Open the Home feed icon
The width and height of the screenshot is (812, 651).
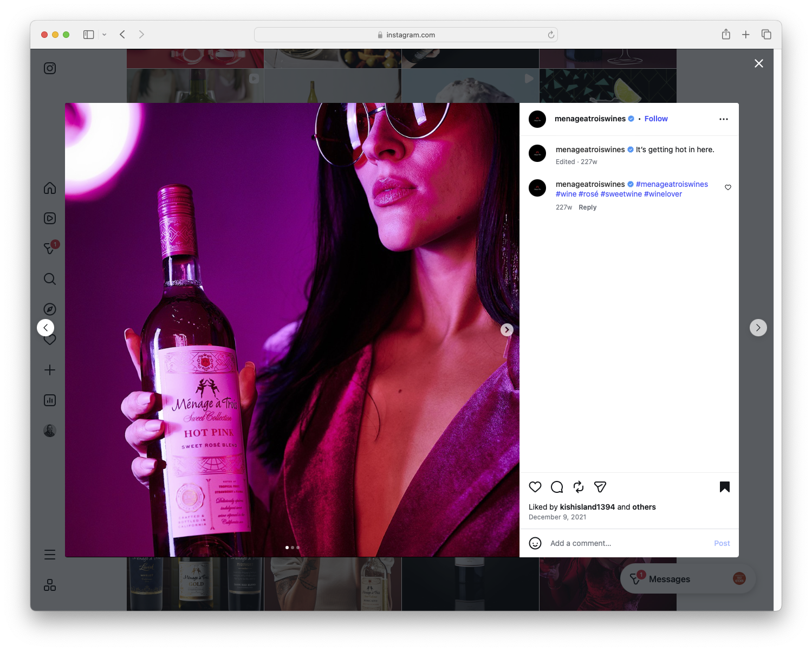coord(49,188)
